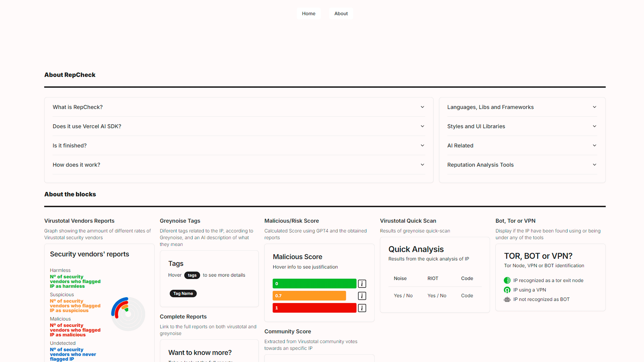Expand the 'AI Related' accordion
The image size is (644, 362).
(x=522, y=145)
